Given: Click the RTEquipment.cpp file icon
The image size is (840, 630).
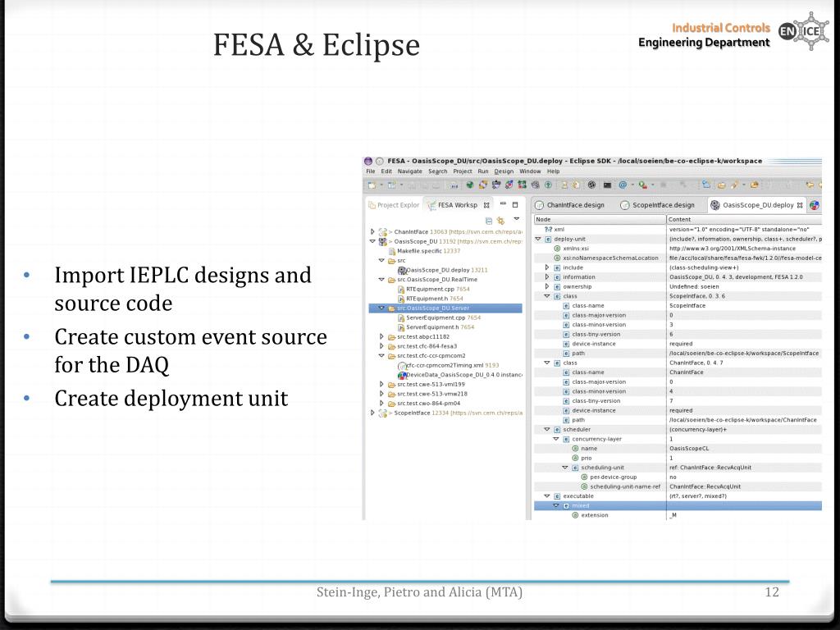Looking at the screenshot, I should pyautogui.click(x=400, y=290).
